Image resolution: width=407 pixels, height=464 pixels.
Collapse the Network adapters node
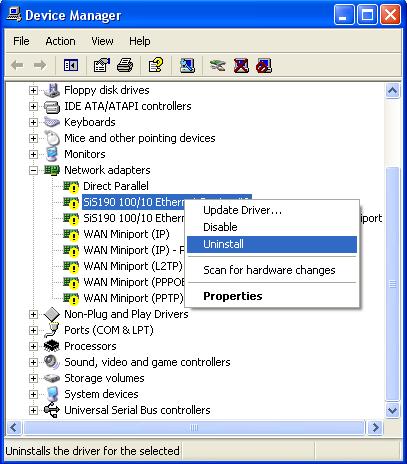click(33, 170)
